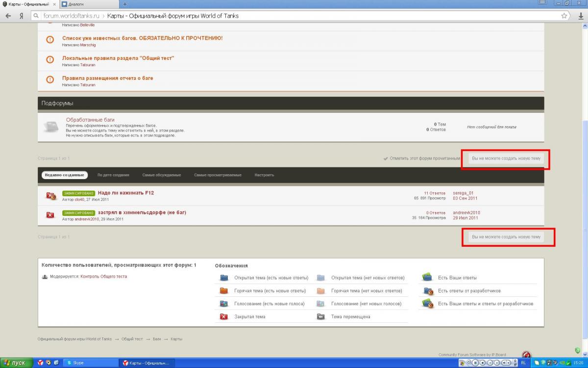Open the 'Настроить' filter options
588x368 pixels.
[x=264, y=175]
